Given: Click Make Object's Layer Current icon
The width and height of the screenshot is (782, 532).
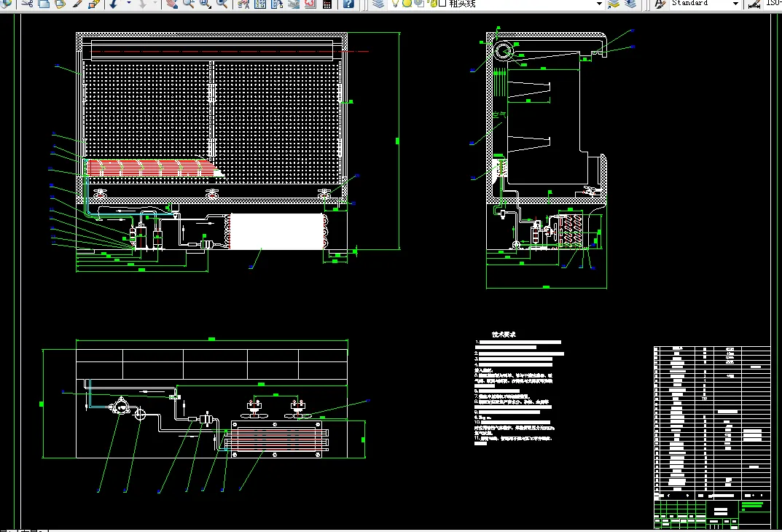Looking at the screenshot, I should [614, 3].
